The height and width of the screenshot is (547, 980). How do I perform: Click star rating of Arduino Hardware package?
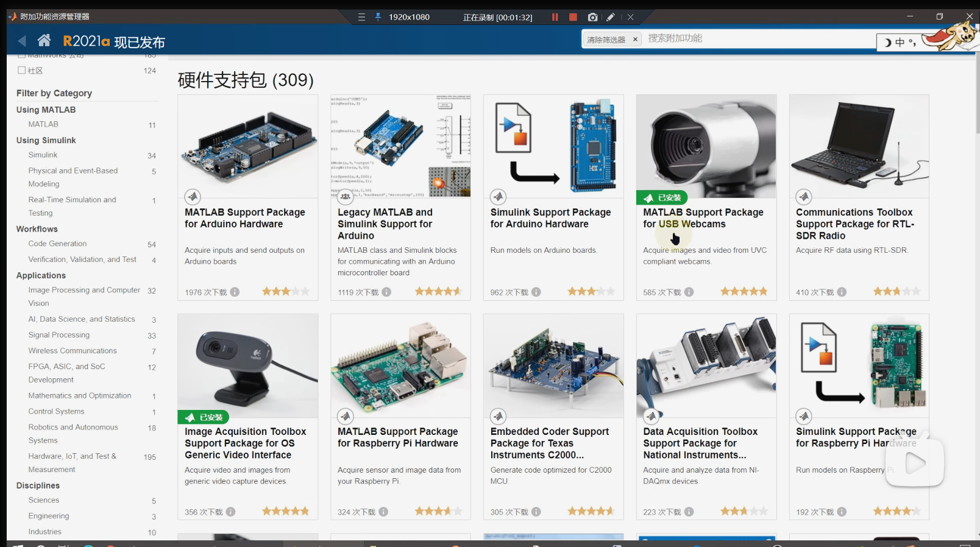(x=285, y=292)
